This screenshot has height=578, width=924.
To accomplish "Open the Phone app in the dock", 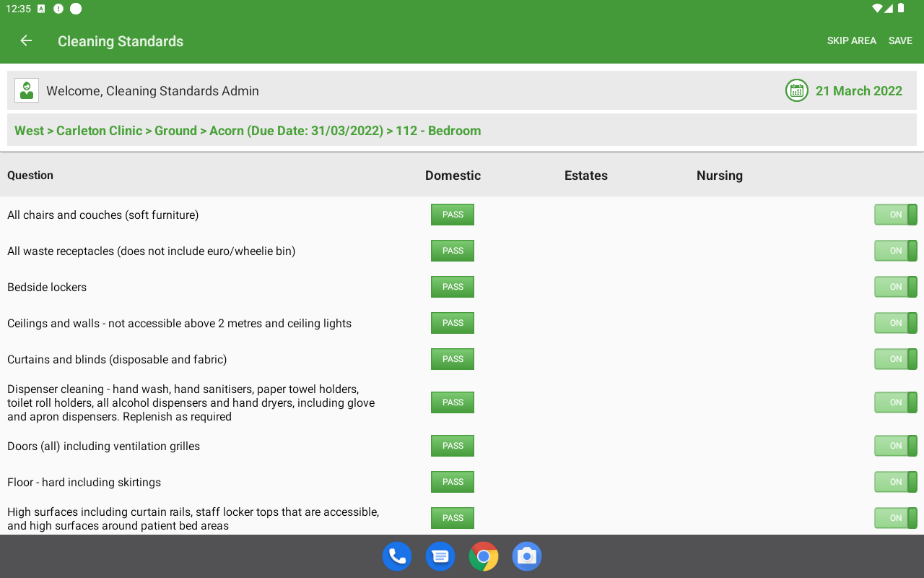I will [397, 556].
